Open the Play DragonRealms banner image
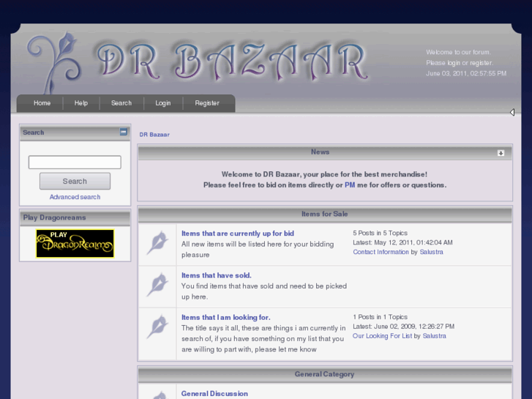The image size is (532, 399). [75, 244]
